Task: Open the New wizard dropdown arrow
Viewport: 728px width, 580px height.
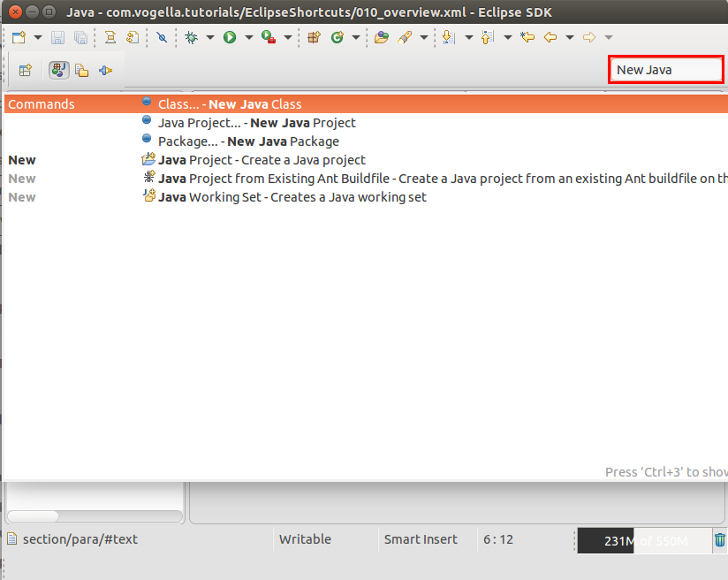Action: click(x=38, y=37)
